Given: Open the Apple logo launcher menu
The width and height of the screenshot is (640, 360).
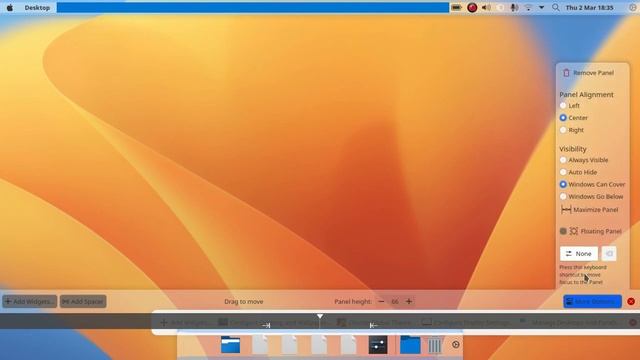Looking at the screenshot, I should click(x=10, y=8).
